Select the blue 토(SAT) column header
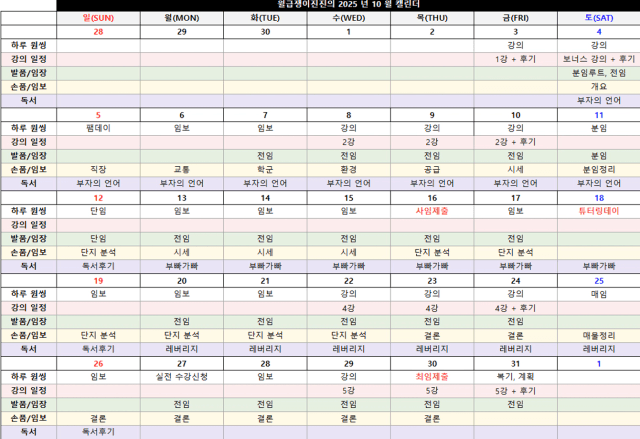This screenshot has height=439, width=640. click(599, 18)
